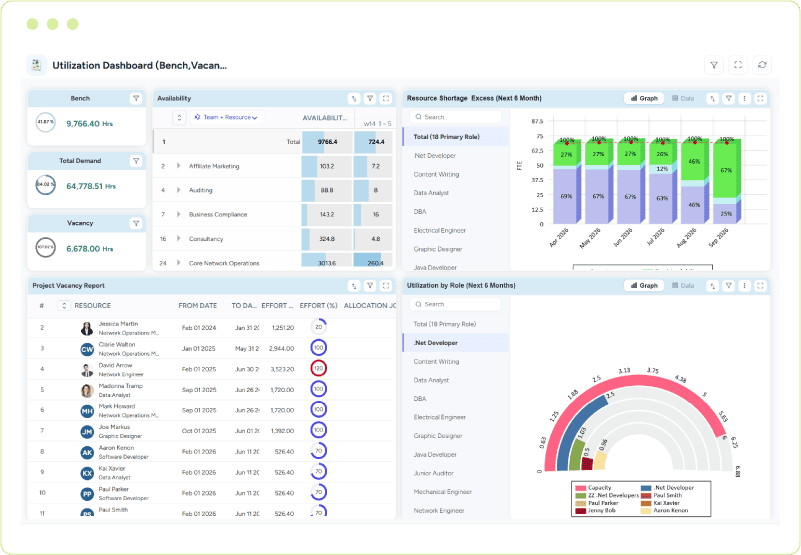The image size is (801, 555).
Task: Switch the Utilization by Role panel to the Graph tab
Action: [644, 286]
